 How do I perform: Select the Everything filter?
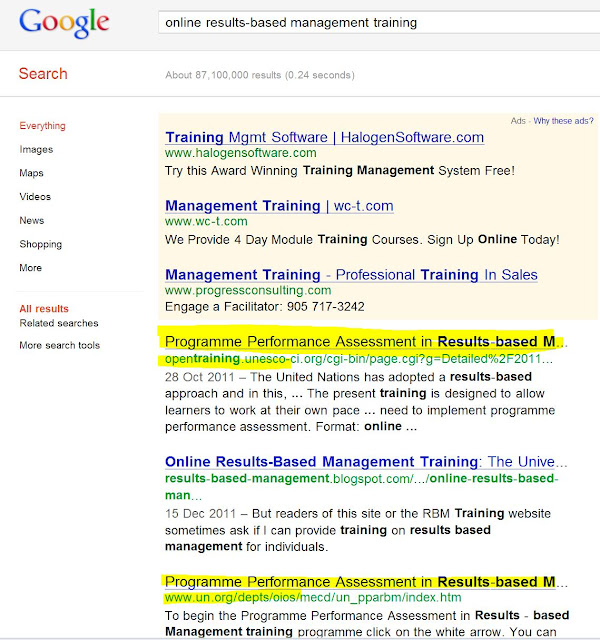42,126
